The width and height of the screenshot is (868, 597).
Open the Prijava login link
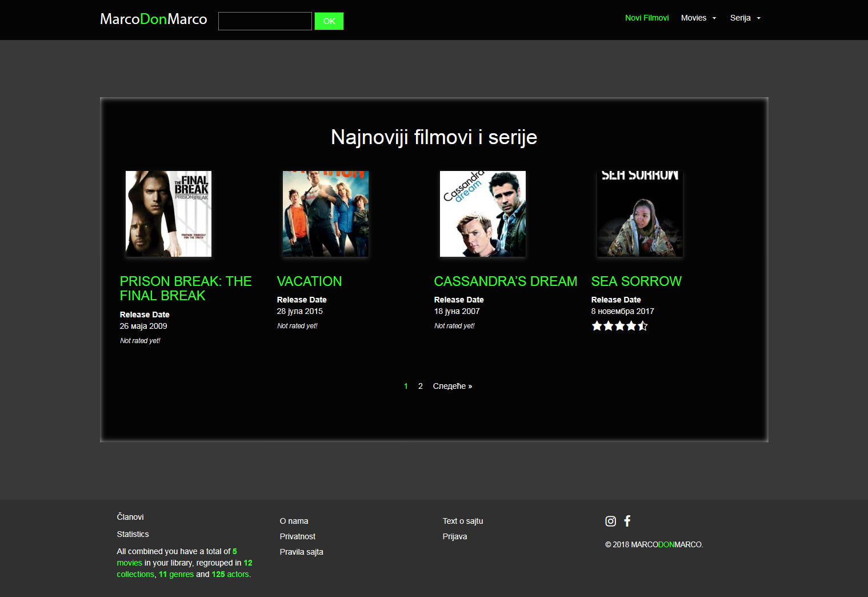tap(454, 536)
